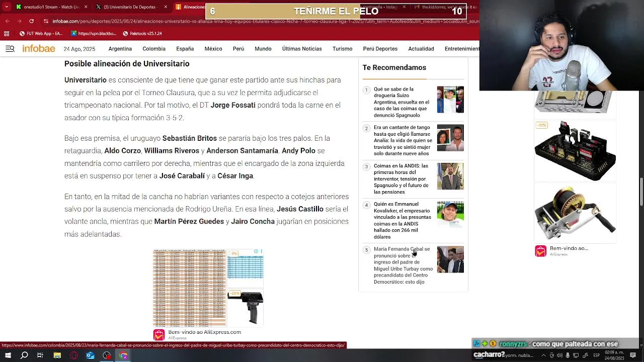This screenshot has width=644, height=362.
Task: Open recommended story about Emmanuel Kovalivker
Action: coord(403,220)
